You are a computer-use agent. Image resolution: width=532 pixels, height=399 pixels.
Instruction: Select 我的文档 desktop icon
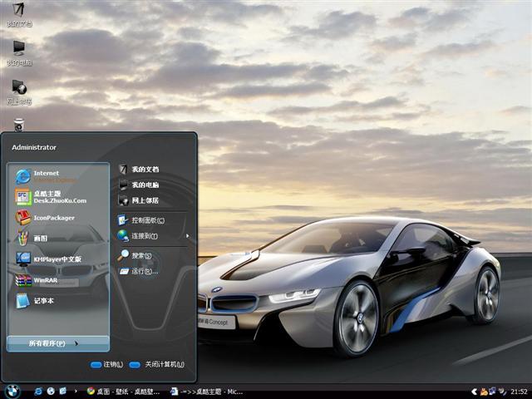click(19, 14)
